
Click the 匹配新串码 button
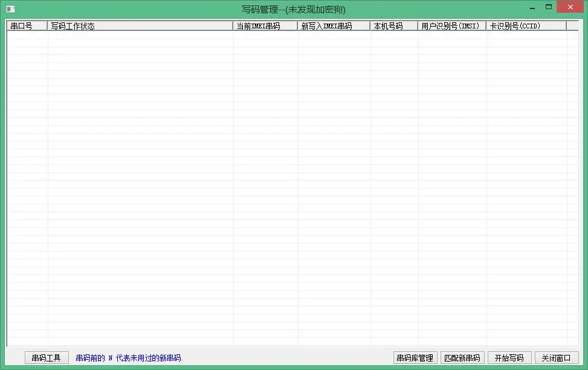point(462,358)
